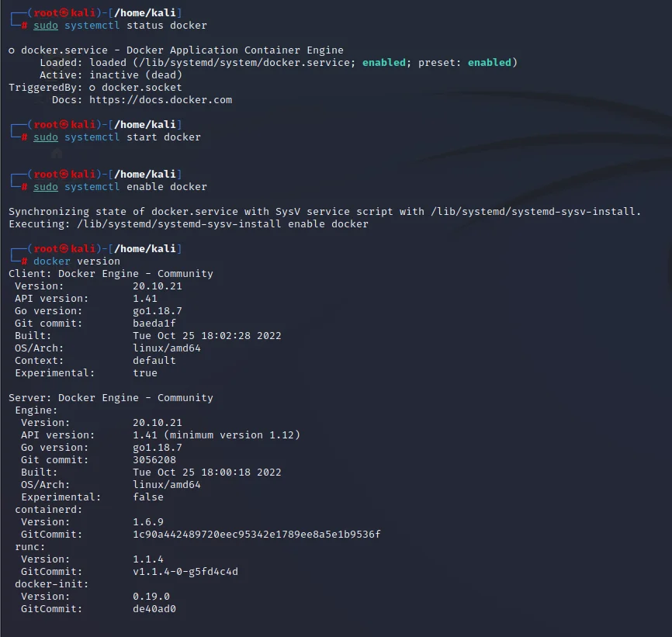Click 'sudo' in the enable docker command
Screen dimensions: 672x637
46,186
